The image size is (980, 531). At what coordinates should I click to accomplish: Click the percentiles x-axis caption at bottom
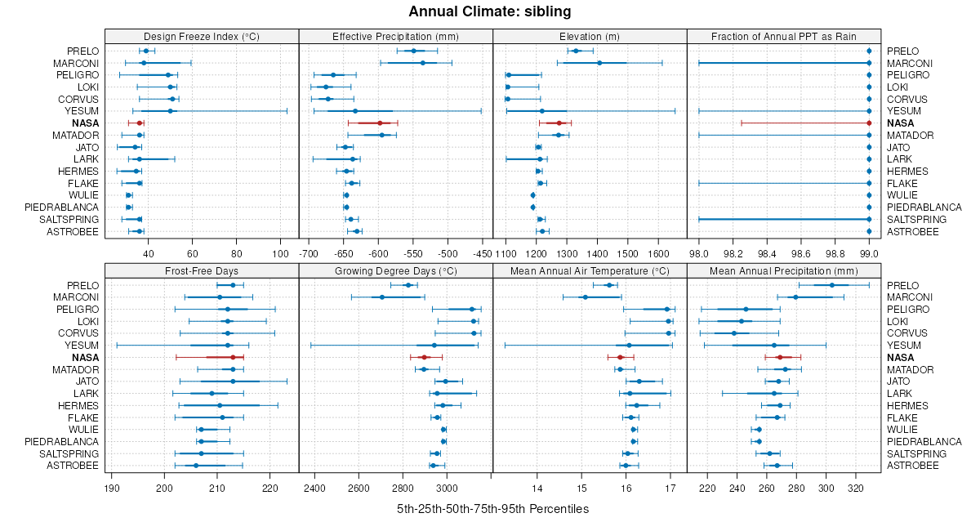pyautogui.click(x=492, y=509)
